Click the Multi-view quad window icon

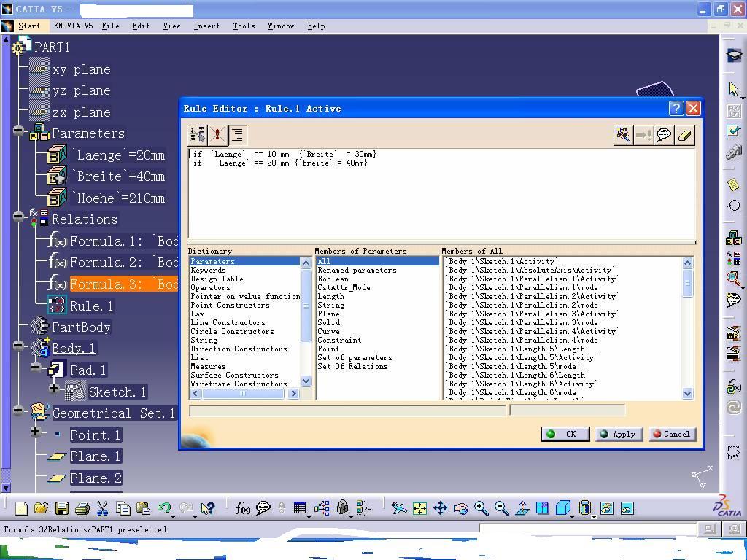542,508
